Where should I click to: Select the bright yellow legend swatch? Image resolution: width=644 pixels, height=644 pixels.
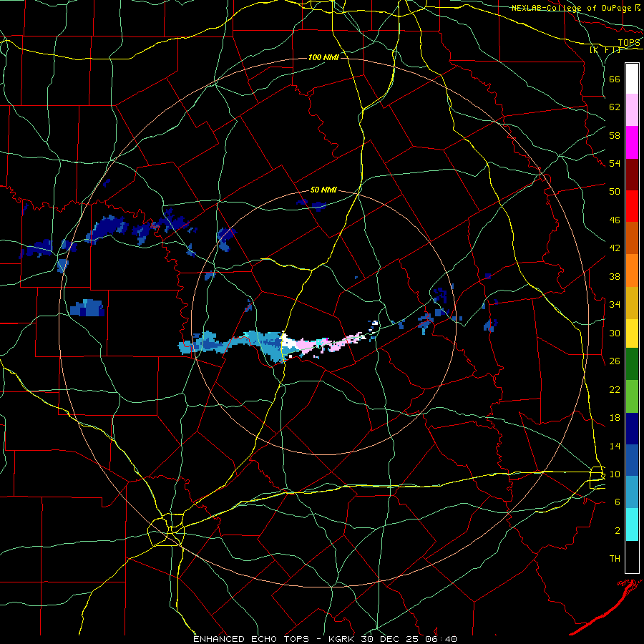click(632, 333)
